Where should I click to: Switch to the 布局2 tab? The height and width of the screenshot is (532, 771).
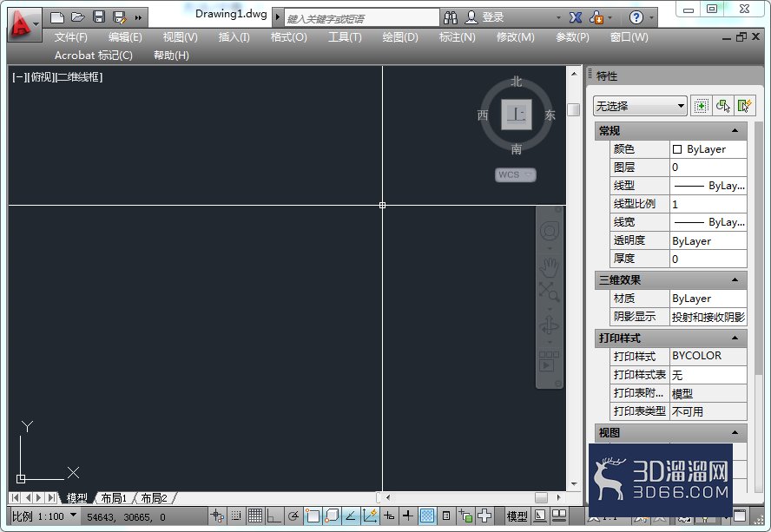pos(154,498)
